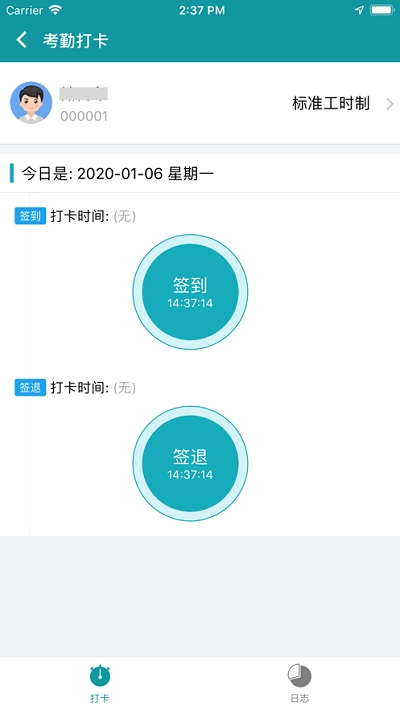This screenshot has height=710, width=400.
Task: Open the user avatar profile picture
Action: [31, 103]
